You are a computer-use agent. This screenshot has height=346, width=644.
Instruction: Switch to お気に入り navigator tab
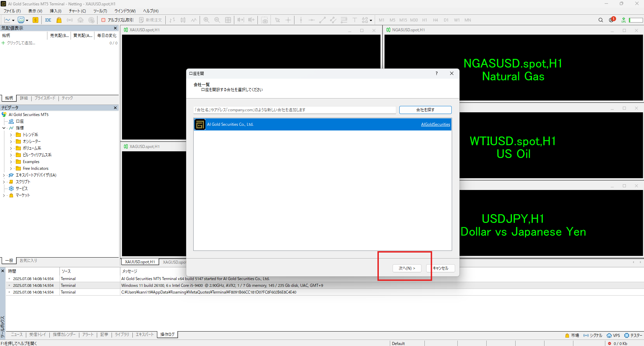coord(28,261)
